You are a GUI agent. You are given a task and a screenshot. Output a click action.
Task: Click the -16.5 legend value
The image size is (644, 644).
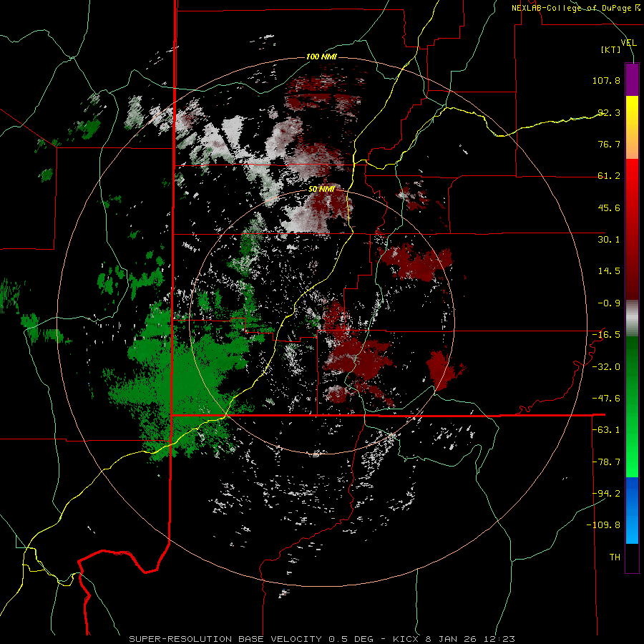pos(606,335)
